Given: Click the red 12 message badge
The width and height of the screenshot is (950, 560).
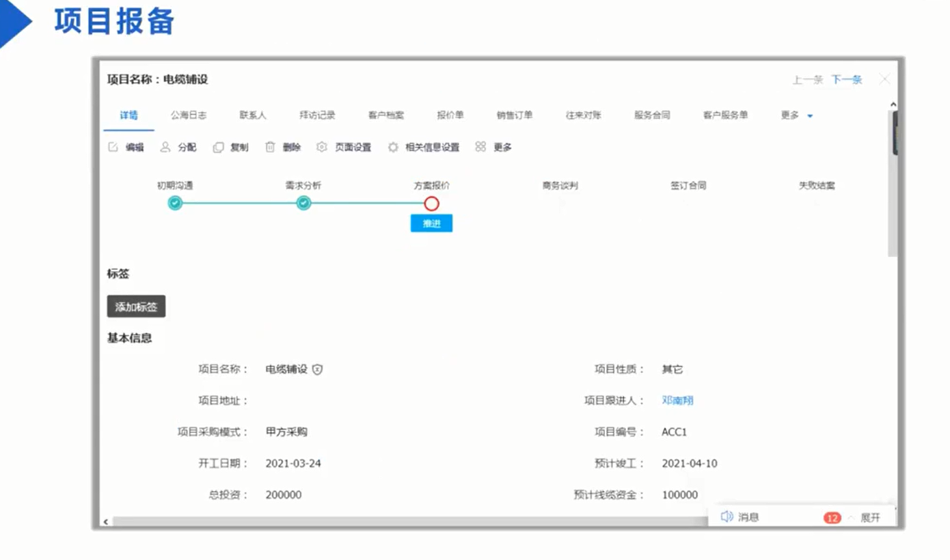Looking at the screenshot, I should click(832, 518).
